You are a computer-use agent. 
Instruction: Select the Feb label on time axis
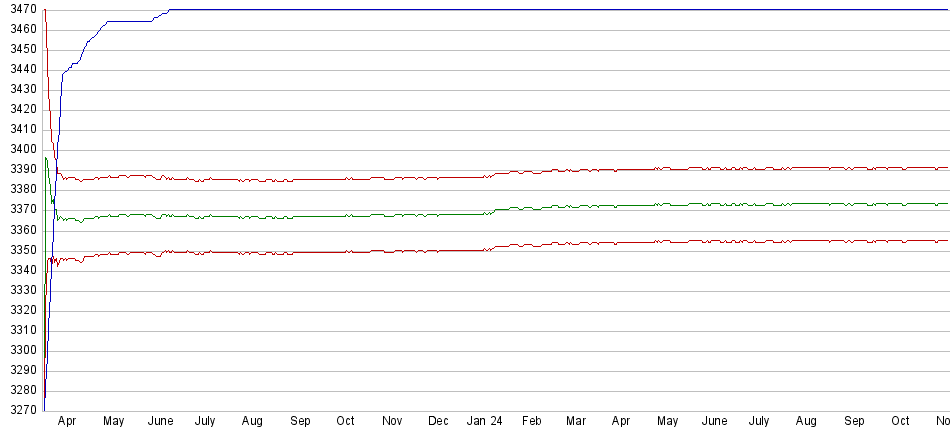531,422
